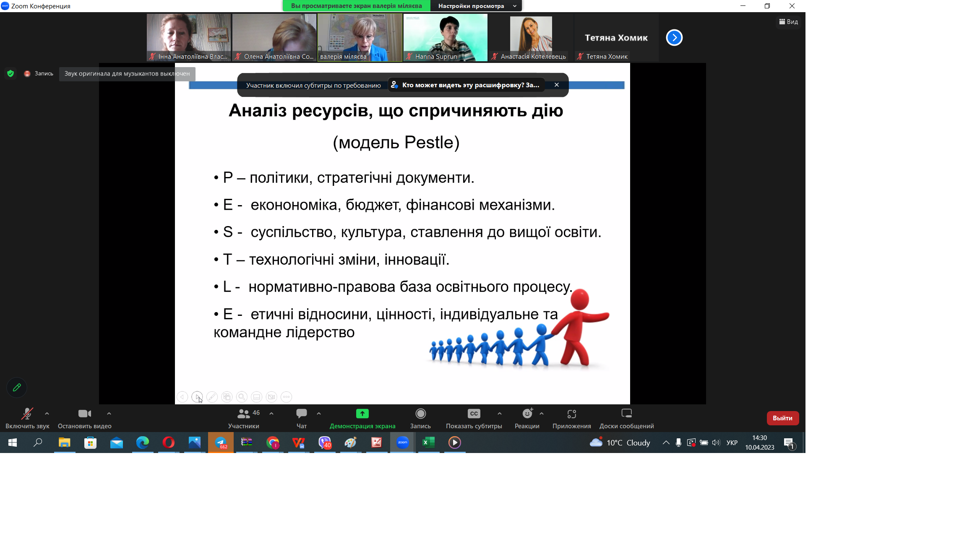980x552 pixels.
Task: Open the Вид view layout menu
Action: (788, 21)
